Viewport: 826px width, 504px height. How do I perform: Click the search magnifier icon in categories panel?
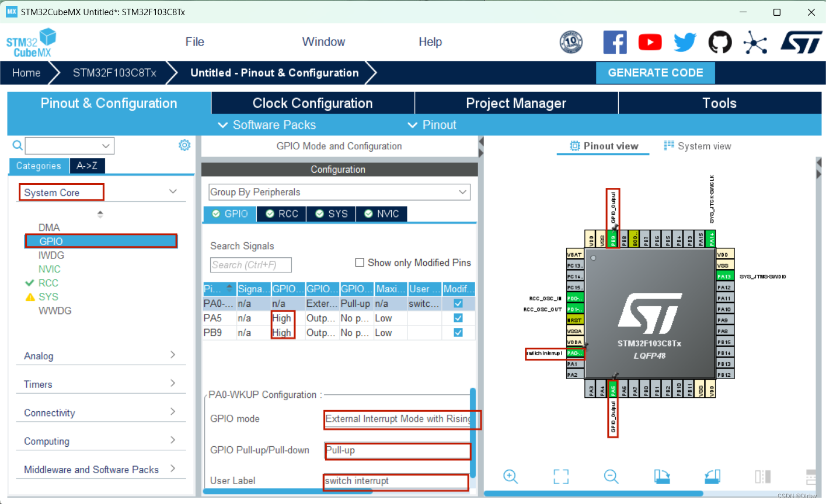18,145
